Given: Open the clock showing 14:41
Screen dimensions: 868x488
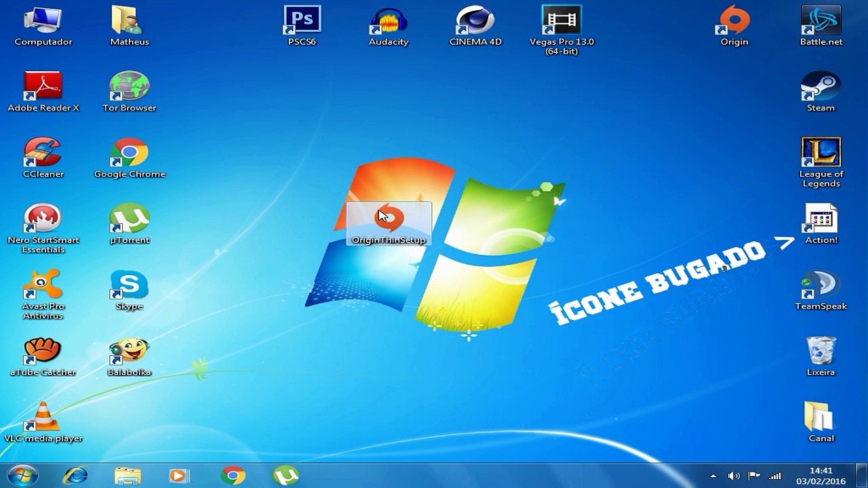Looking at the screenshot, I should coord(821,475).
